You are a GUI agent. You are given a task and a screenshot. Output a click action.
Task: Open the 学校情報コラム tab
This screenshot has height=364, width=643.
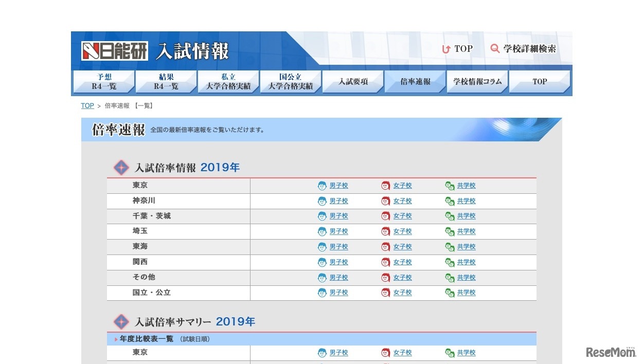(x=477, y=81)
